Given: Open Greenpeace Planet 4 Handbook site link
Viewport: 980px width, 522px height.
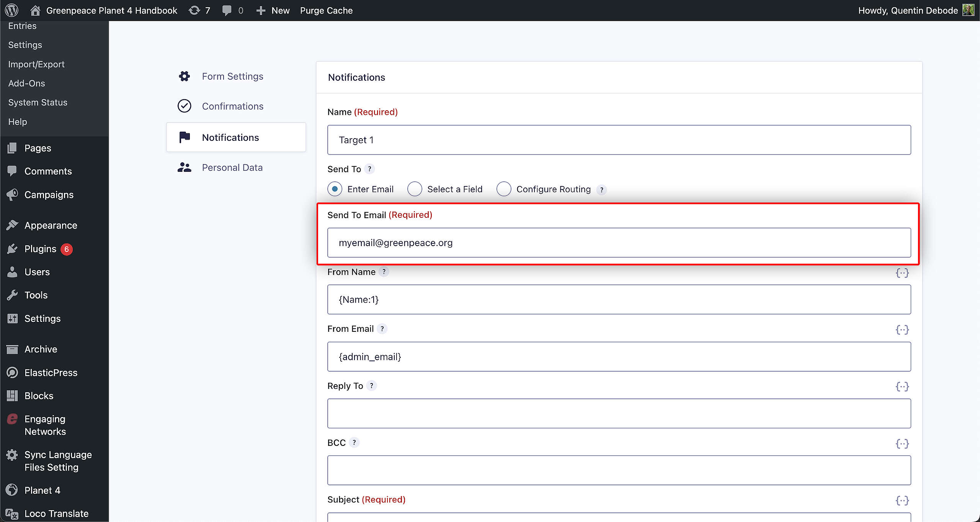Looking at the screenshot, I should point(111,10).
